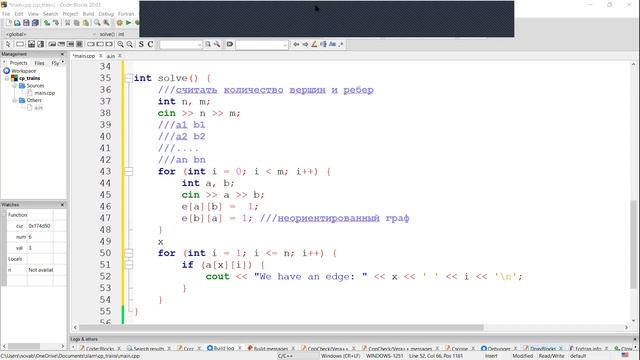Select the Debugger tab in Logs
This screenshot has height=360, width=640.
click(x=499, y=349)
